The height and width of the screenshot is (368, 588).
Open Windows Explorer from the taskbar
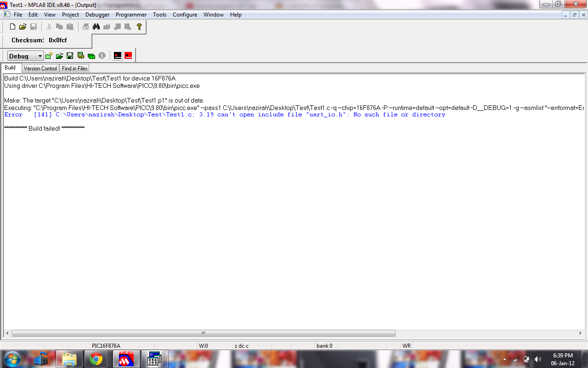(x=69, y=359)
